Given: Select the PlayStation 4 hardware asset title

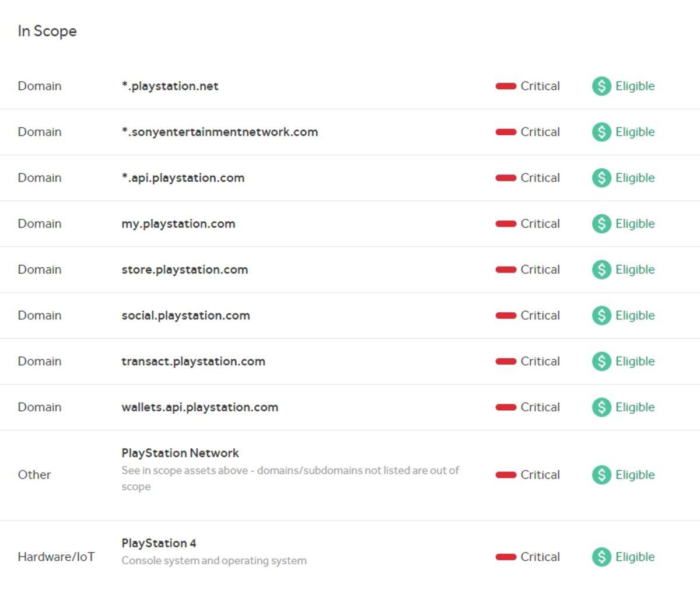Looking at the screenshot, I should click(x=159, y=543).
